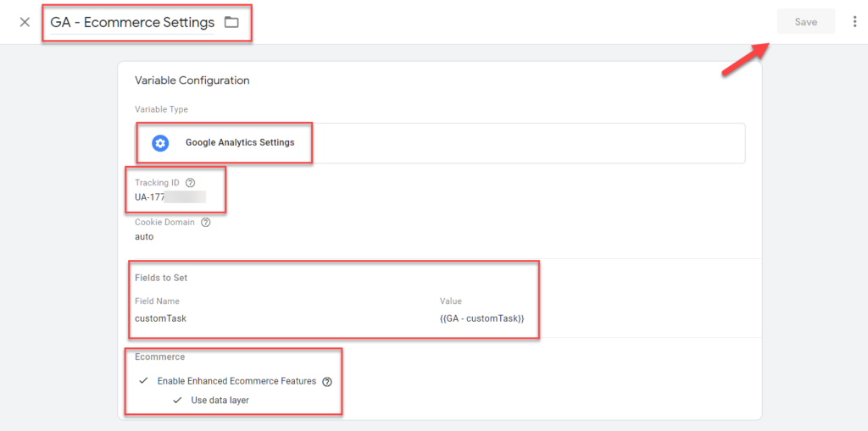Edit the variable name GA - Ecommerce Settings
This screenshot has width=868, height=431.
(x=132, y=22)
